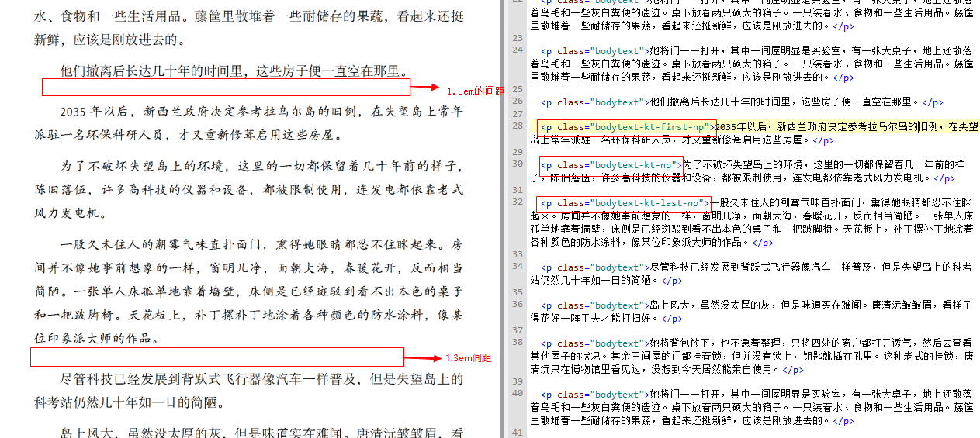Click the bodytext-kt-first-np opening tag
The image size is (980, 438).
tap(626, 127)
